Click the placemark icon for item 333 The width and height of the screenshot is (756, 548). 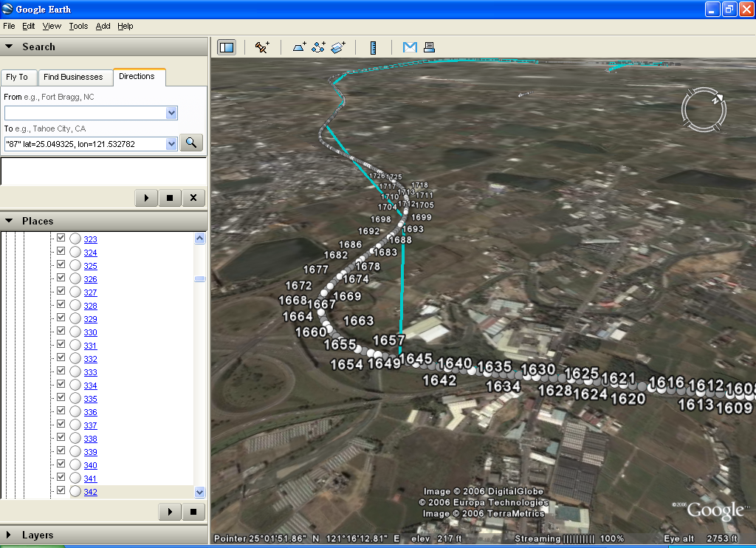75,372
